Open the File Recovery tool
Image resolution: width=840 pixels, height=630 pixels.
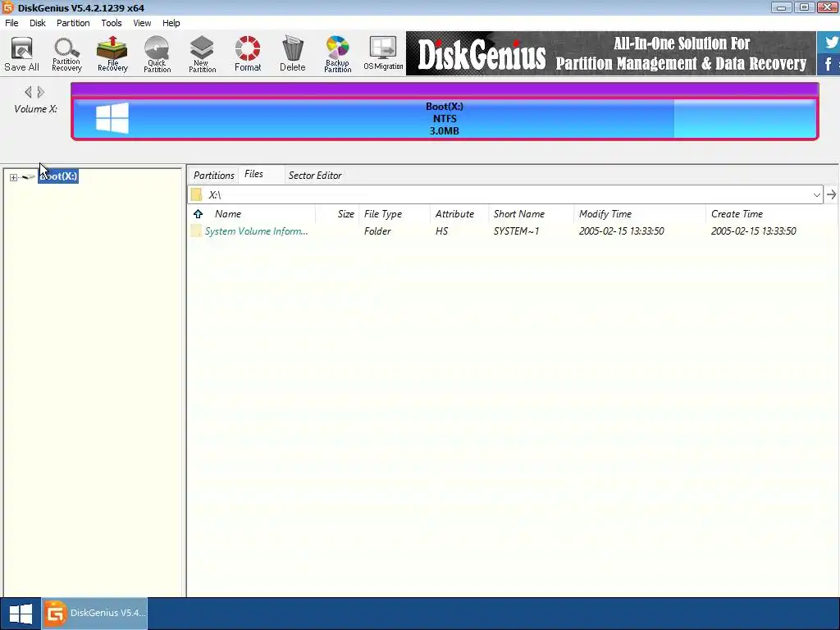click(112, 53)
